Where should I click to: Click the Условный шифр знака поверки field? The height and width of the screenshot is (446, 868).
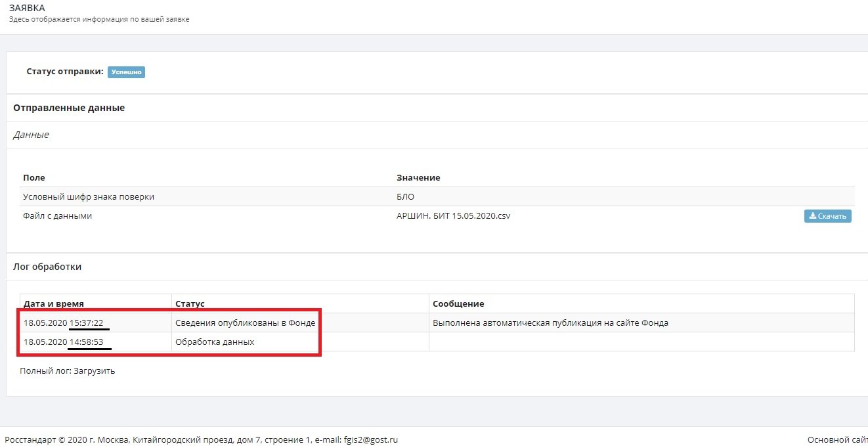tap(89, 197)
